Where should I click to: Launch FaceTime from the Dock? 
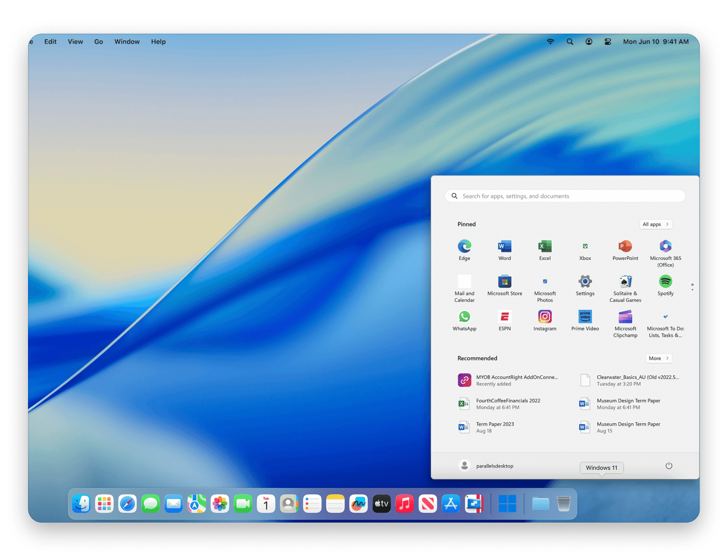click(243, 504)
